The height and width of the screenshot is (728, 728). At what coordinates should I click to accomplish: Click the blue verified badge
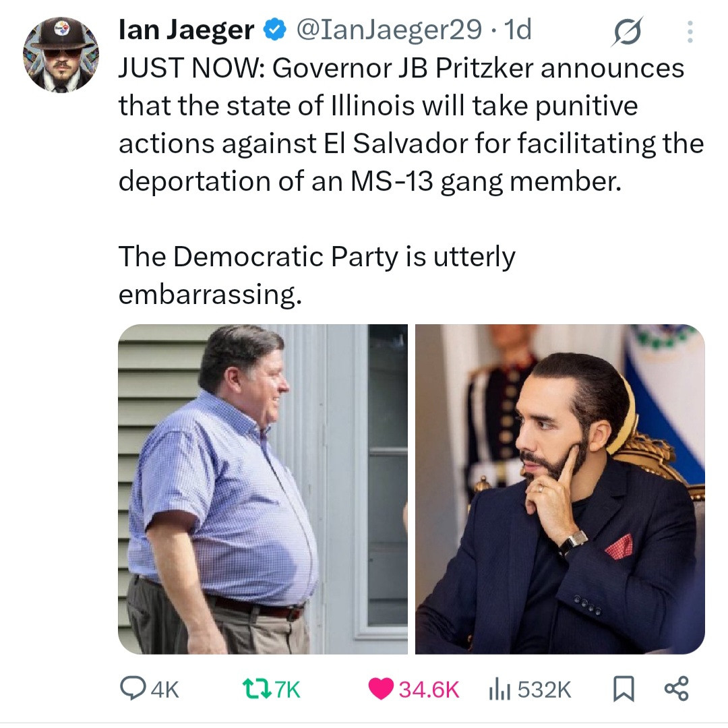click(x=274, y=30)
